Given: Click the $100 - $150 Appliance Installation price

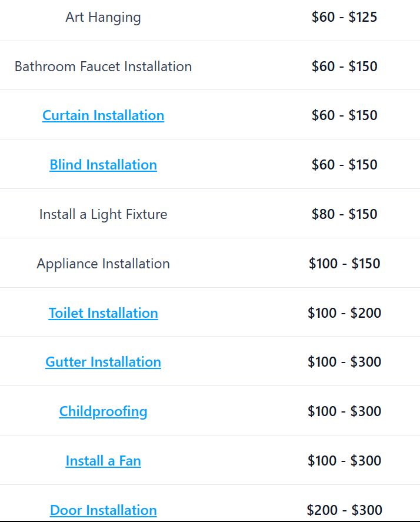Looking at the screenshot, I should 345,264.
